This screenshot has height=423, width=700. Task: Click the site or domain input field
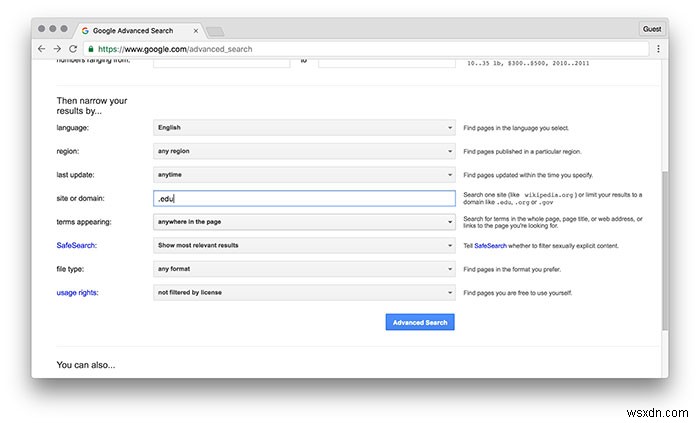click(304, 199)
